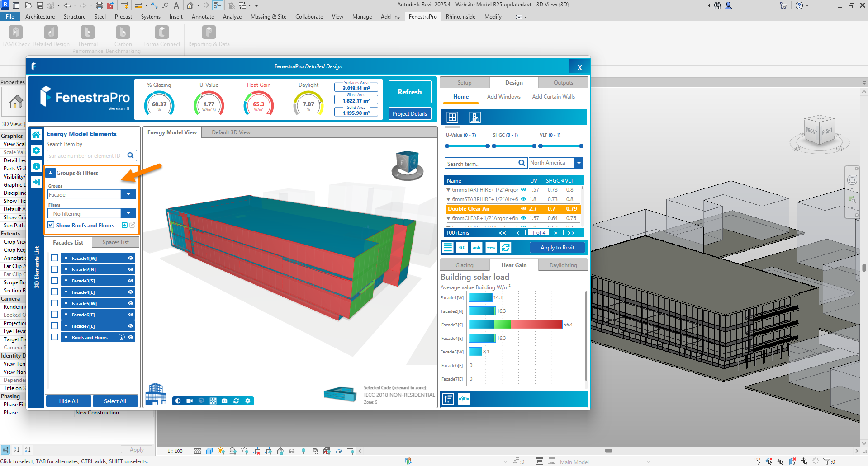Check the Roofs and Floors list checkbox

click(54, 337)
